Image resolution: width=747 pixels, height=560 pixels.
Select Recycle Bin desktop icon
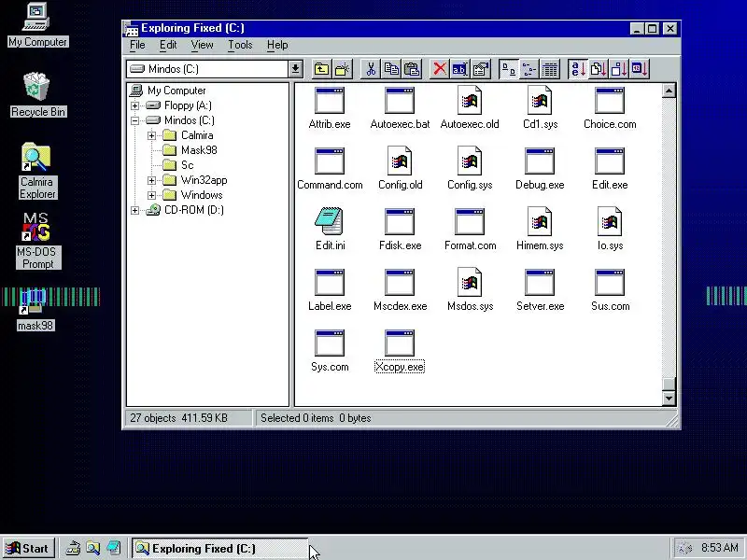(37, 95)
